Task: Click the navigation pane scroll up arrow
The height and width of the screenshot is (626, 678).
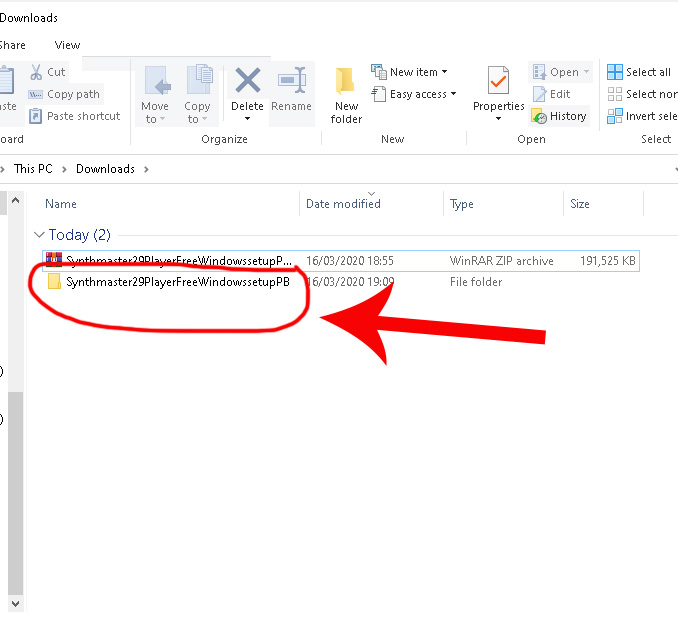Action: [x=16, y=201]
